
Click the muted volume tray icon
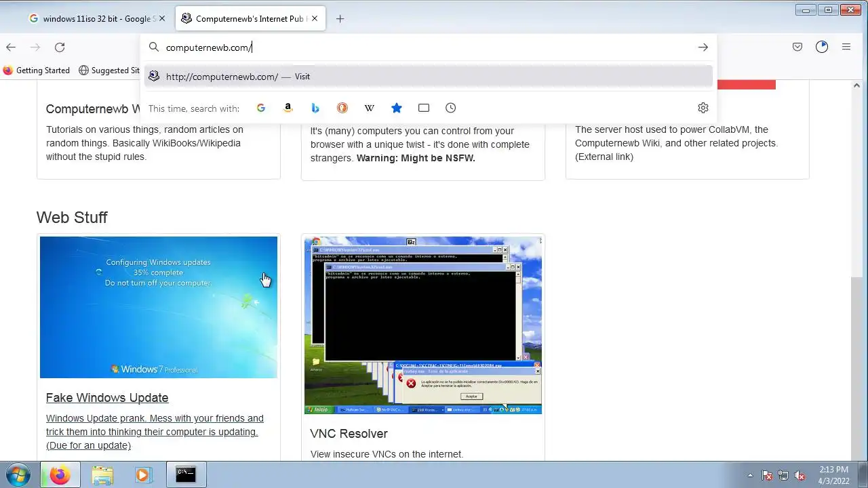[800, 475]
